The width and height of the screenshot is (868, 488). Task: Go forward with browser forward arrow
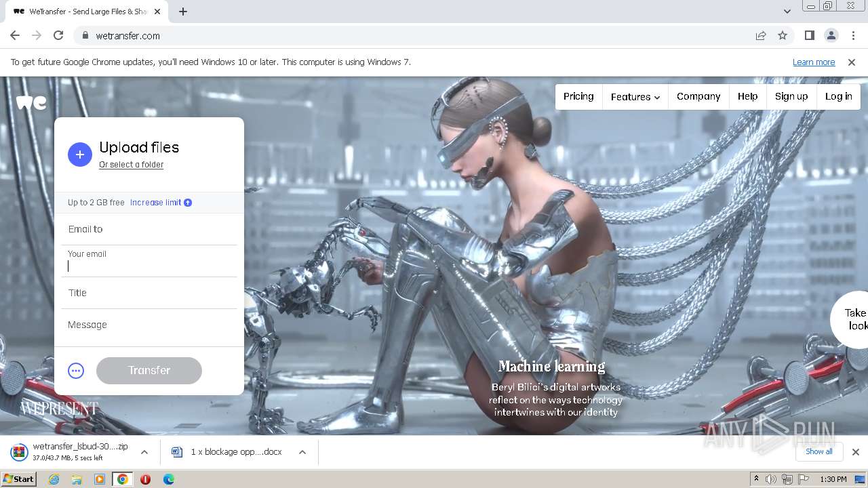[37, 35]
